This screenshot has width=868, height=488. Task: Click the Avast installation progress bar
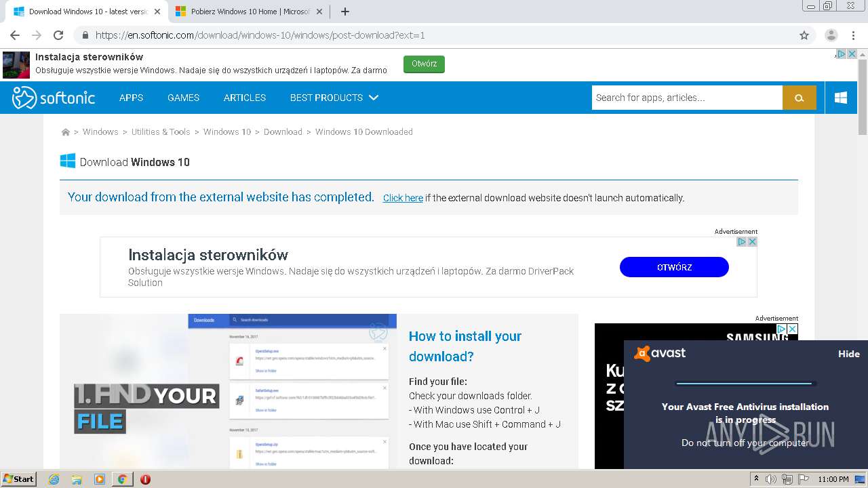click(745, 384)
